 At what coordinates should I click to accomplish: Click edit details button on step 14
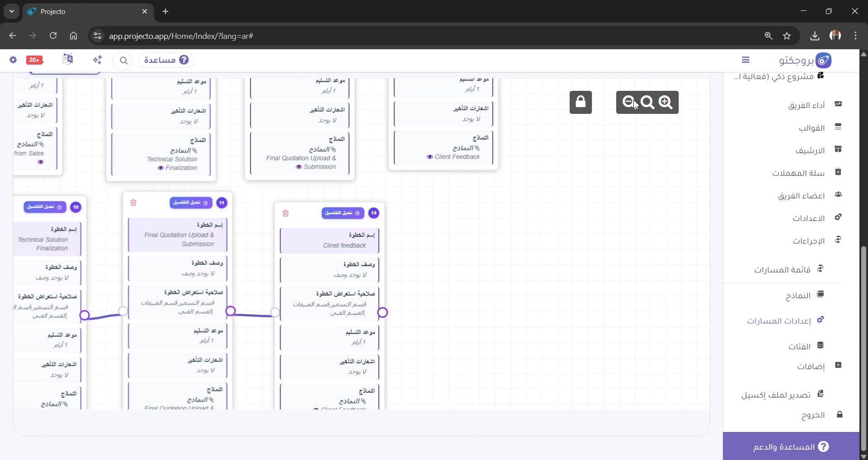pos(343,213)
